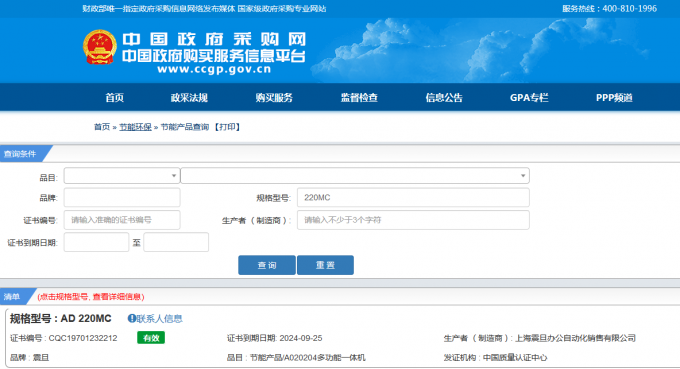Open the 首页 navigation menu

point(114,98)
